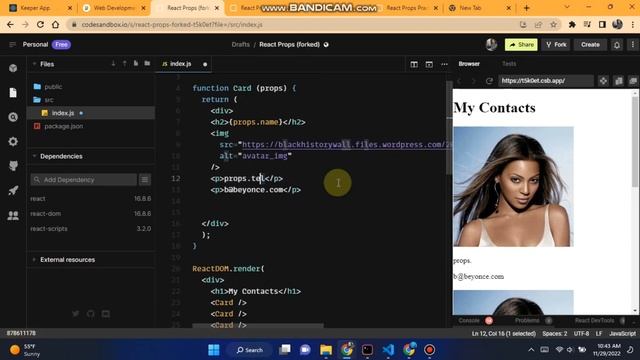
Task: Click the new file icon in Files header
Action: [136, 64]
